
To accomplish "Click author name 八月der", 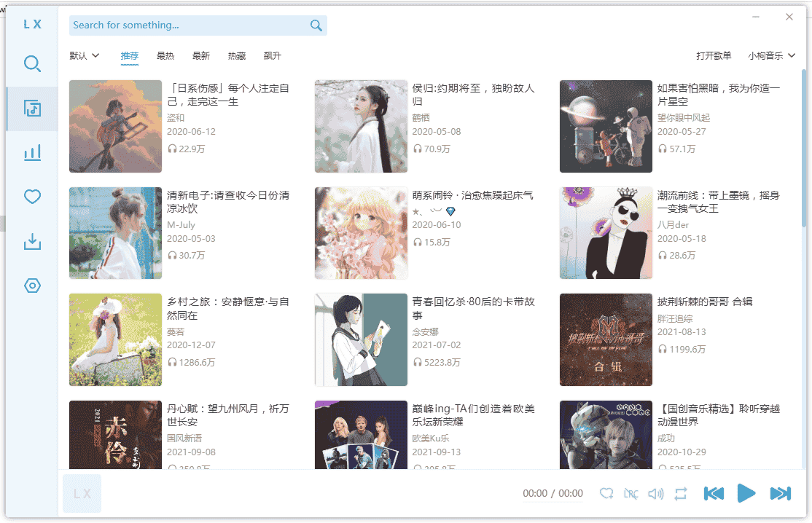I will coord(674,225).
